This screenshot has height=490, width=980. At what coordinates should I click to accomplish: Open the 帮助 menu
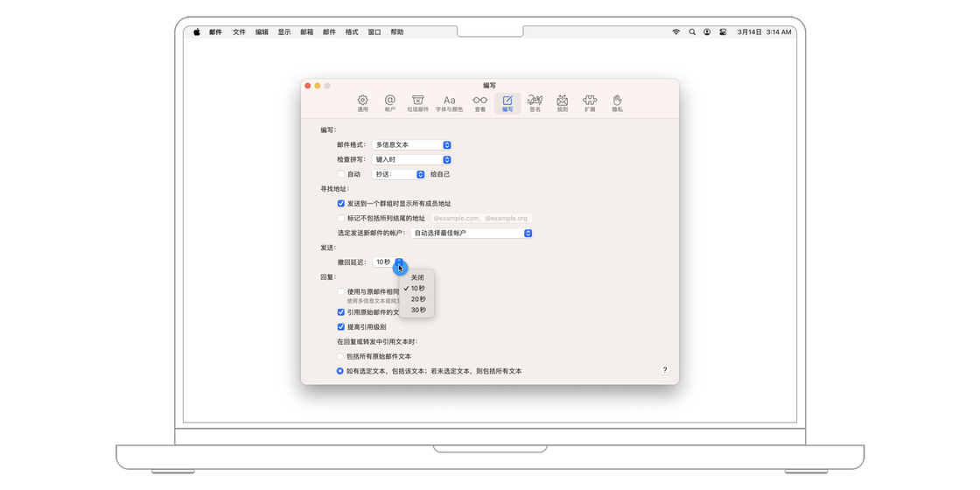tap(397, 31)
